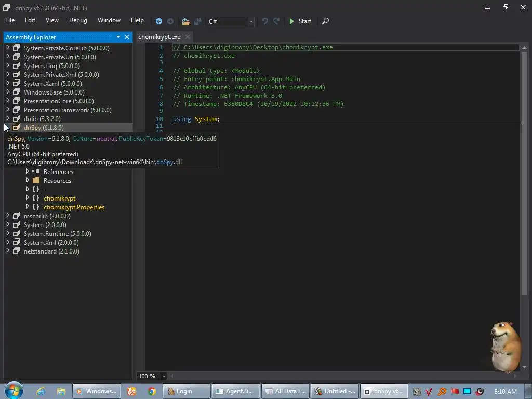This screenshot has height=399, width=532.
Task: Select System (2.0.0.0) assembly
Action: tap(45, 224)
